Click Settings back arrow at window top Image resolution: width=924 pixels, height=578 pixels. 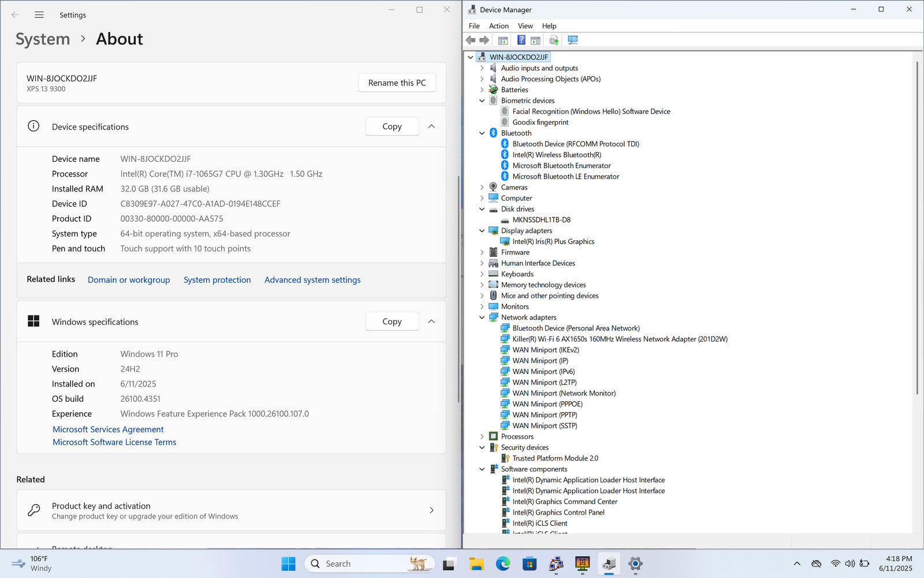tap(15, 15)
